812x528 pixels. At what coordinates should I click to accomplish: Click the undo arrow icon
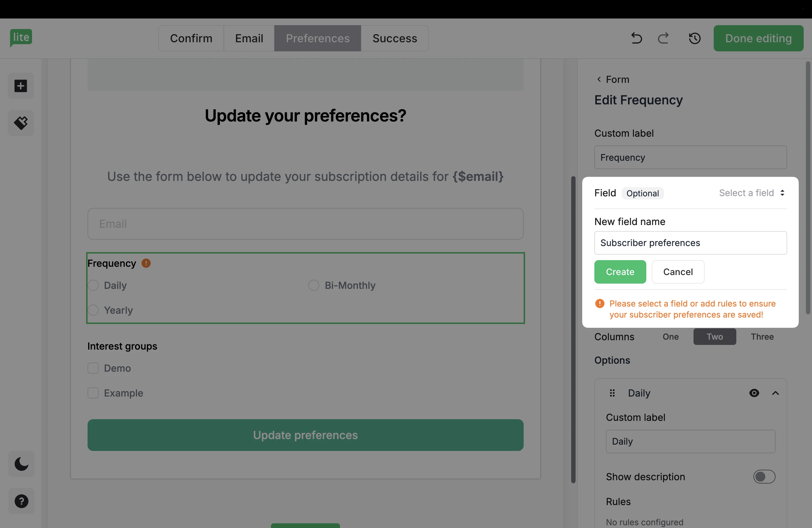click(x=636, y=38)
